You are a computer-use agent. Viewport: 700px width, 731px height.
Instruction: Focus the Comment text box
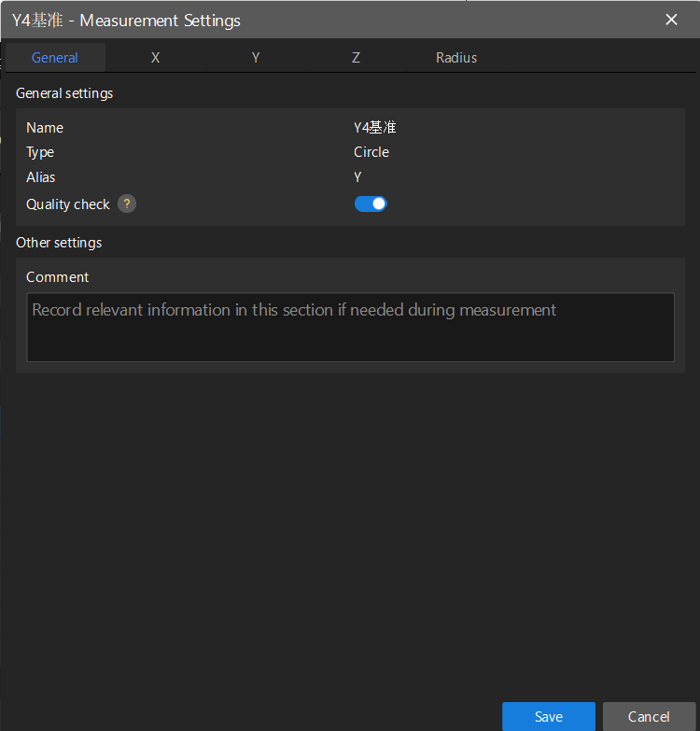[350, 328]
